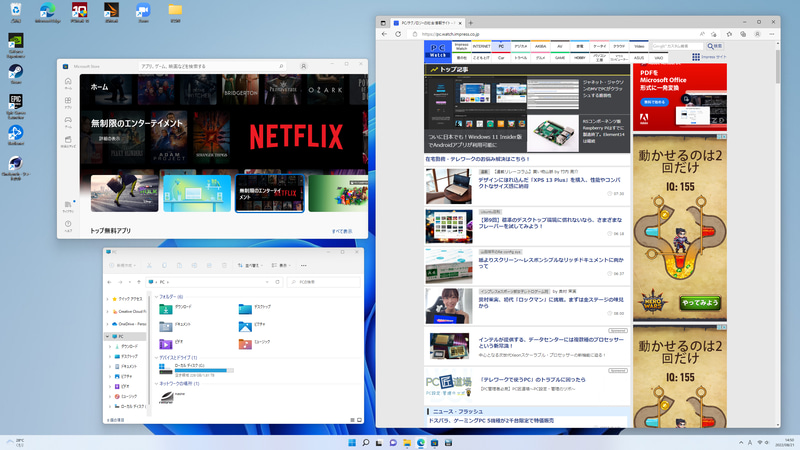Click the Delete icon in Explorer toolbar
The height and width of the screenshot is (450, 800).
point(224,265)
